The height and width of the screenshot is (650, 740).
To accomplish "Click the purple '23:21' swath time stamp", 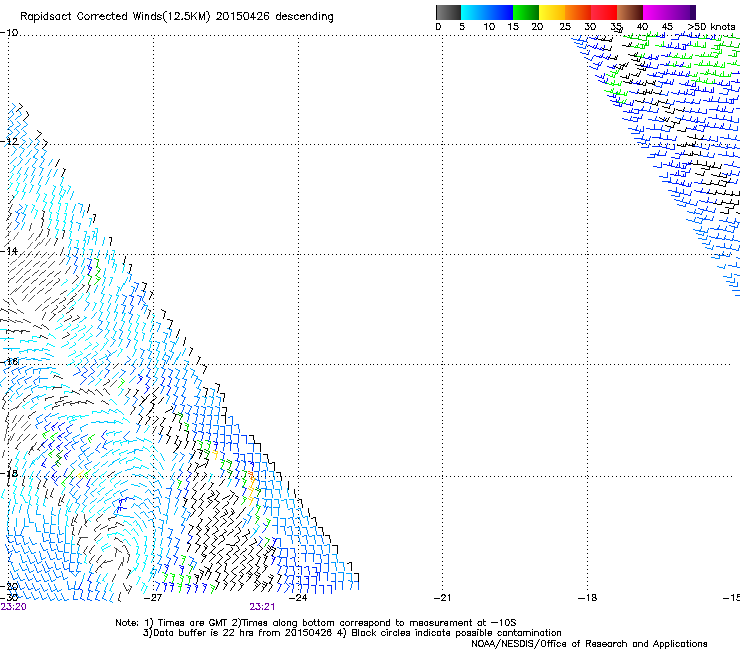I will click(x=262, y=607).
